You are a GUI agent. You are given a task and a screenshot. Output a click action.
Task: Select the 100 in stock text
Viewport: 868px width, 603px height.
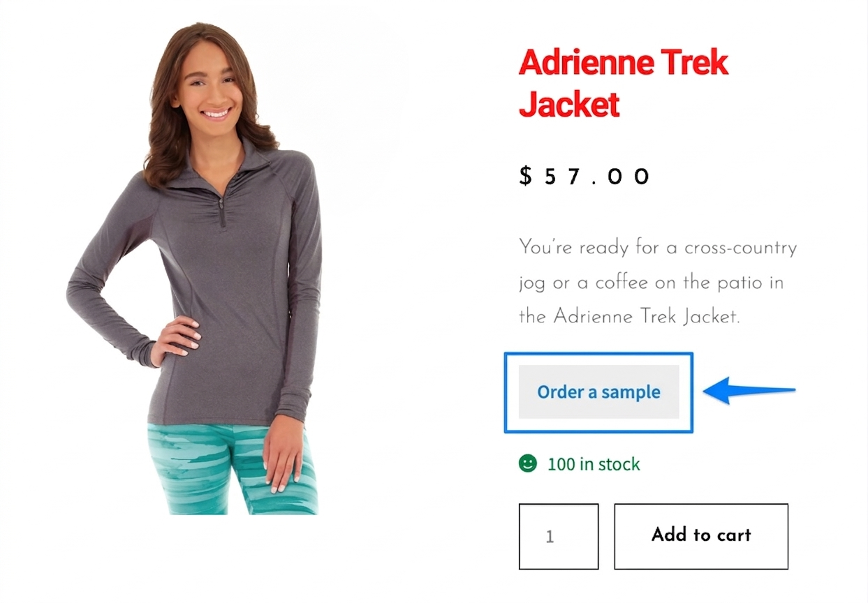click(x=594, y=464)
